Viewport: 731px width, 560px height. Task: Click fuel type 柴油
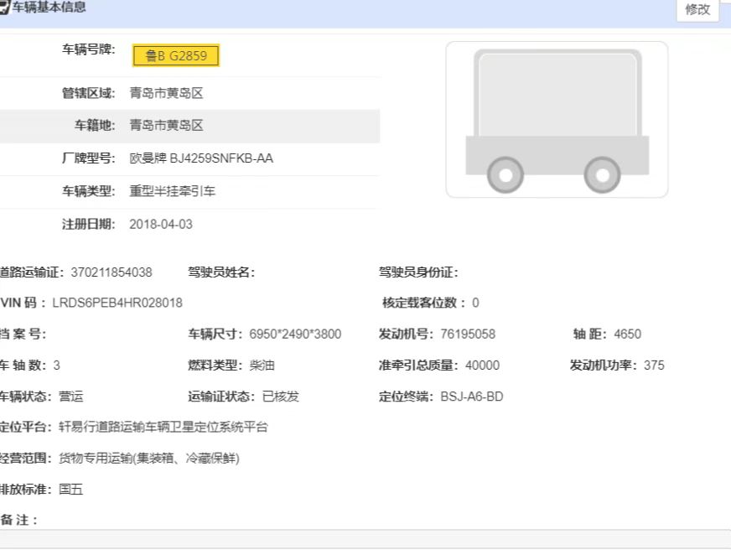262,366
